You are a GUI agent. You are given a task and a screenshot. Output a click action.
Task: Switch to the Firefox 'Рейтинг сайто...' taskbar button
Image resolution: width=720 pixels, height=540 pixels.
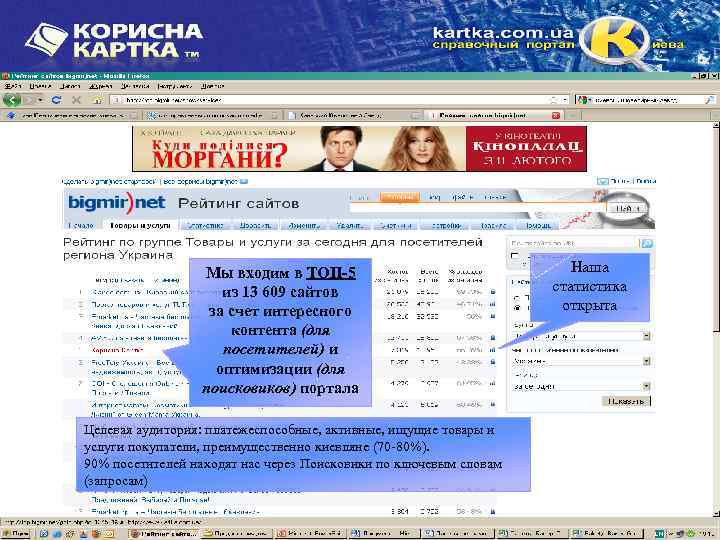164,534
